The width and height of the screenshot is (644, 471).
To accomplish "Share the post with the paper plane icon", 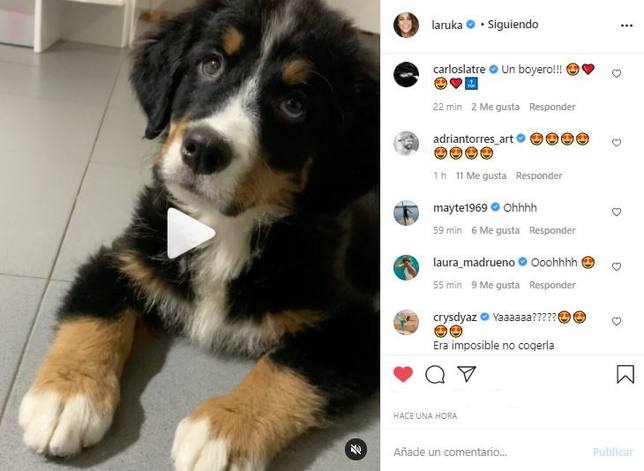I will (467, 374).
